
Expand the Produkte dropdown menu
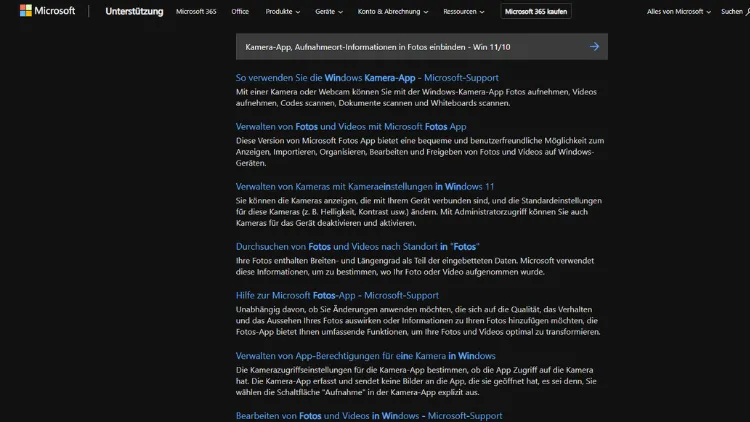coord(283,12)
